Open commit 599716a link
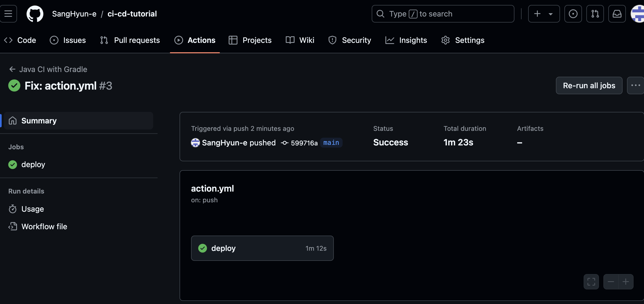Screen dimensions: 644x304 pyautogui.click(x=304, y=143)
